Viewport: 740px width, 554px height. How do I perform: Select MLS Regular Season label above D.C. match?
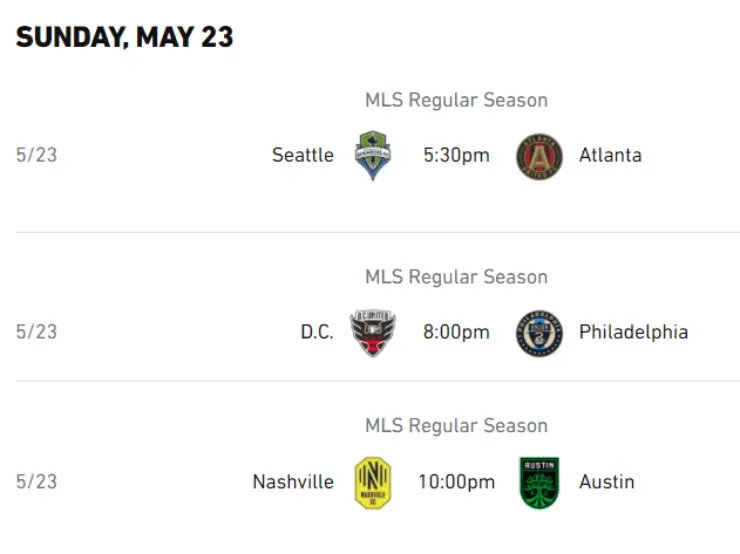click(456, 277)
